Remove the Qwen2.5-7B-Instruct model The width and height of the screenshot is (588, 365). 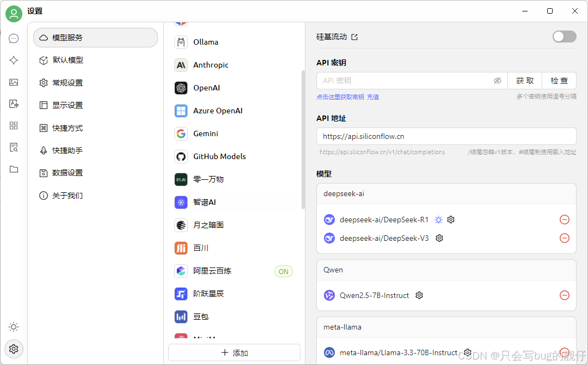coord(565,295)
